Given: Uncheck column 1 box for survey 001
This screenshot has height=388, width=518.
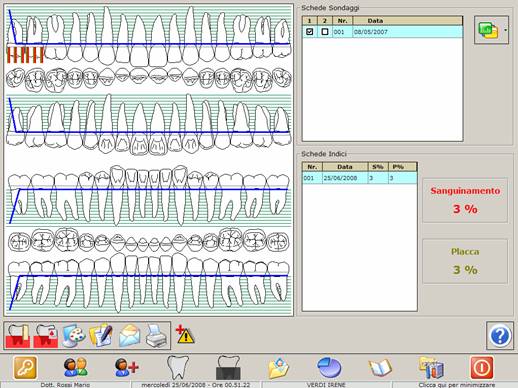Looking at the screenshot, I should (310, 32).
